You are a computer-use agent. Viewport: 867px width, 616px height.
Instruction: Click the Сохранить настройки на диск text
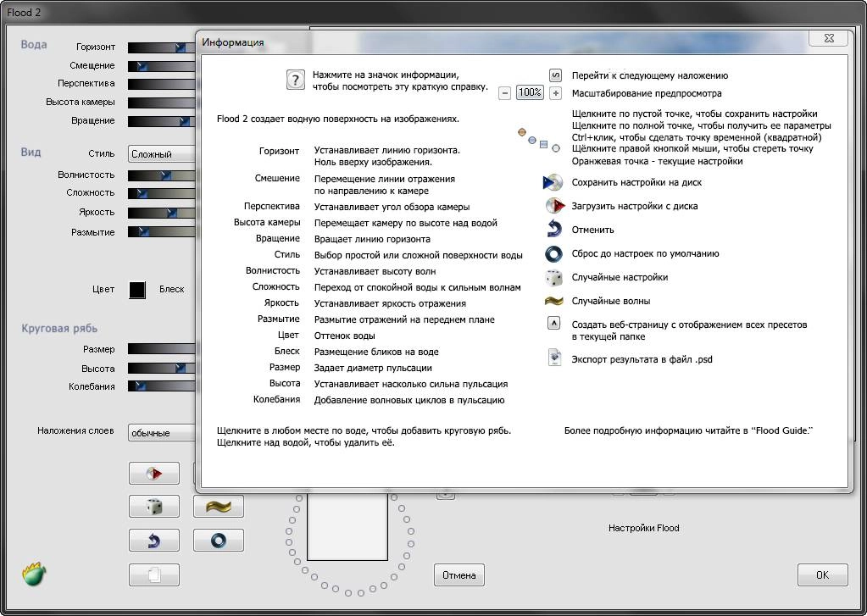click(x=636, y=182)
